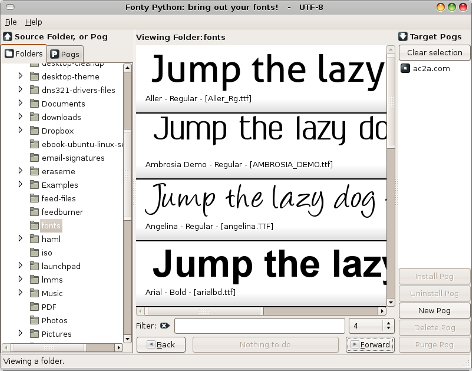
Task: Click the lmms folder icon
Action: [34, 279]
